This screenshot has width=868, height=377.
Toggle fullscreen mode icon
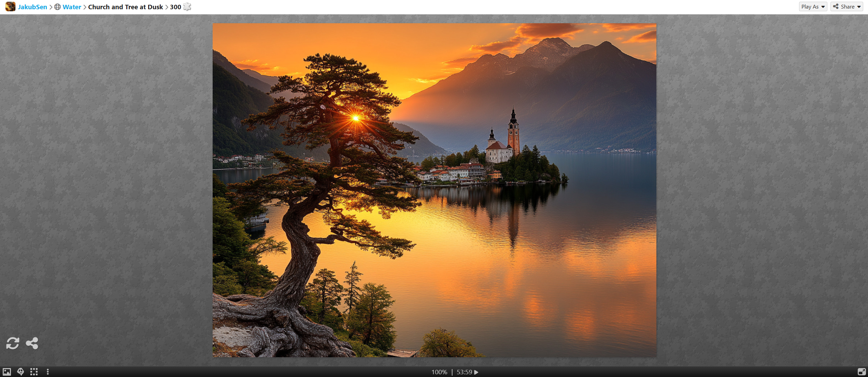tap(861, 372)
